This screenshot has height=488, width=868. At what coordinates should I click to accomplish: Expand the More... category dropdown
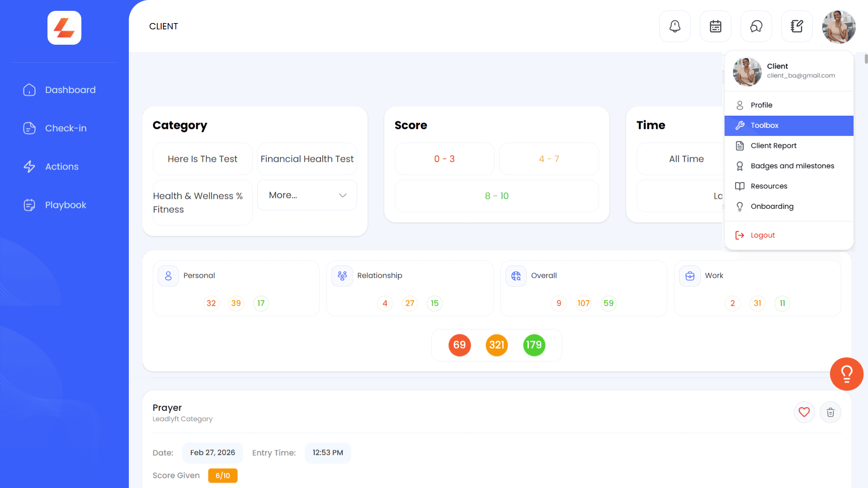pos(307,195)
